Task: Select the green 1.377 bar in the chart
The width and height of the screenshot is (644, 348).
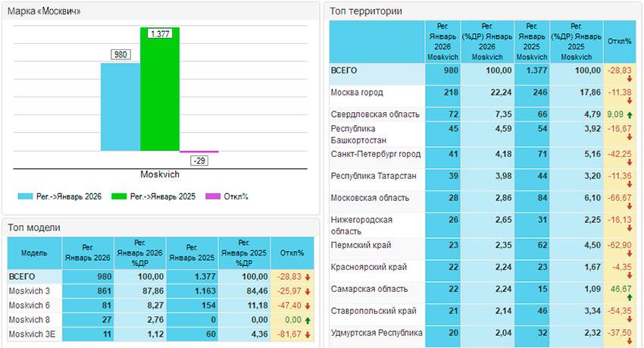Action: coord(160,89)
